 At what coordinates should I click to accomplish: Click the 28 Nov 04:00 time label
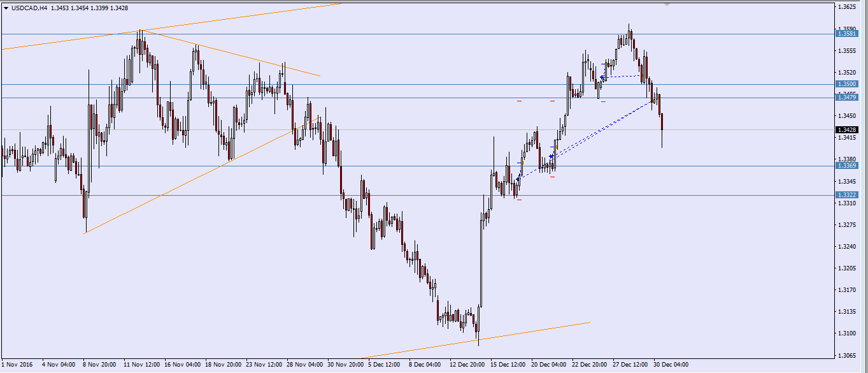(304, 365)
